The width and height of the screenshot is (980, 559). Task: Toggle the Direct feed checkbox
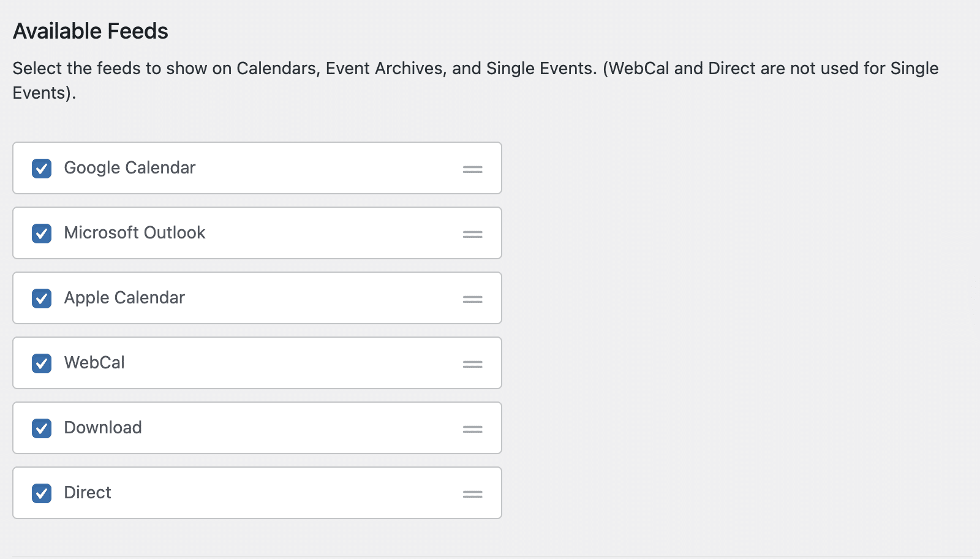tap(41, 493)
